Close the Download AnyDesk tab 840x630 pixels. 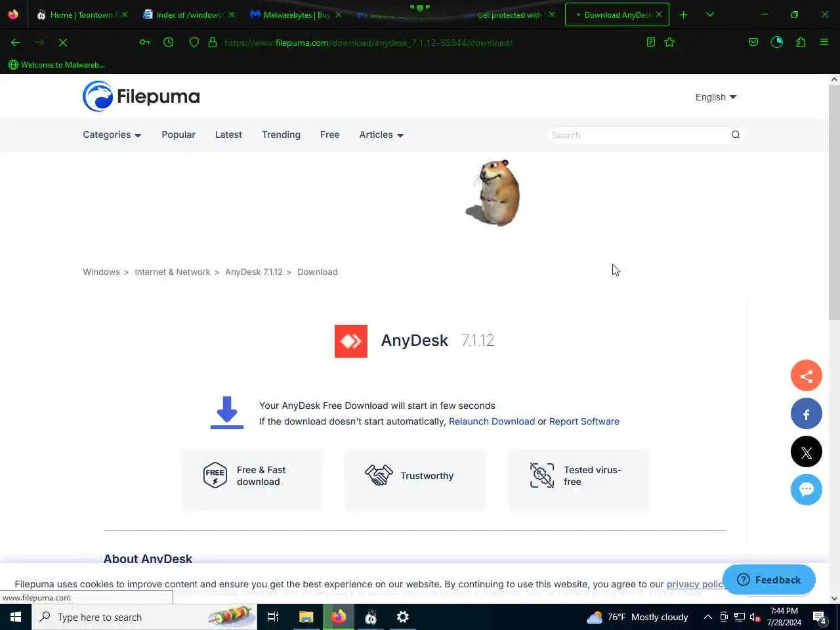pos(659,14)
